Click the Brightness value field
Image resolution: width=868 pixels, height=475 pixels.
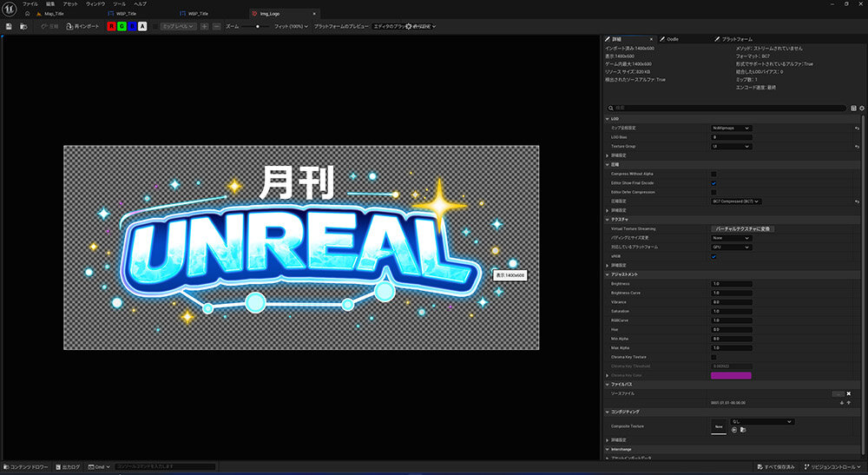click(x=731, y=284)
